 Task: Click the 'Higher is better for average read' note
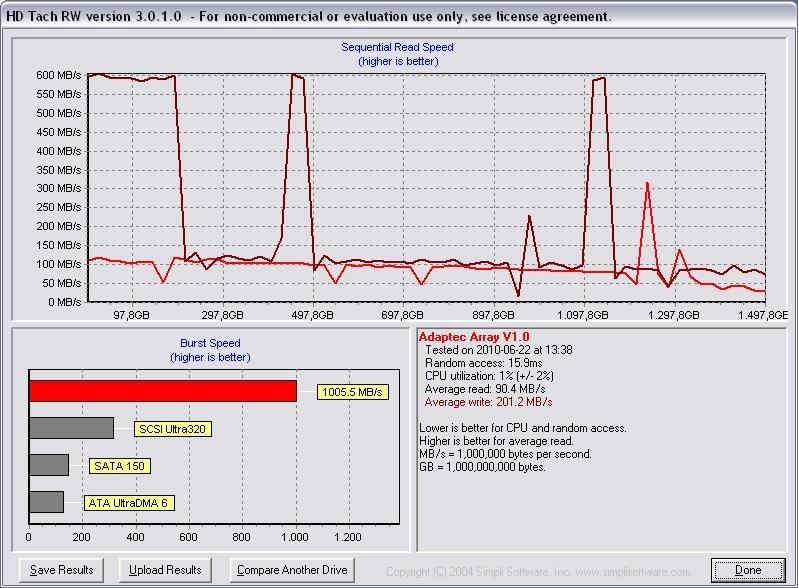(496, 441)
